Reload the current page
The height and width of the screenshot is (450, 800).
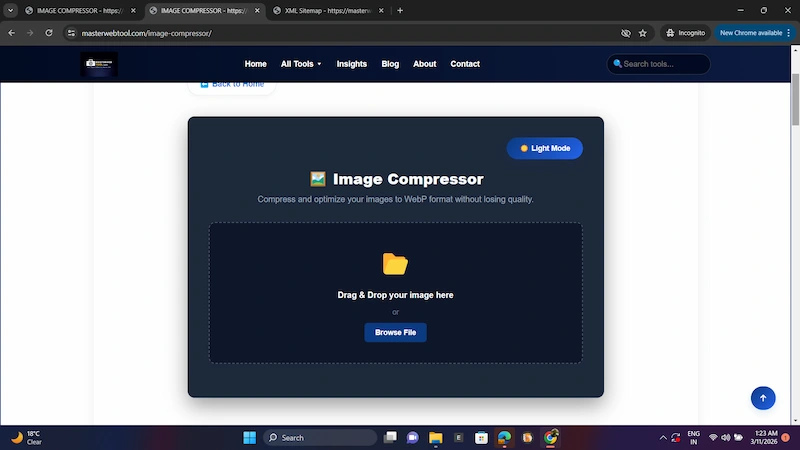[x=49, y=33]
